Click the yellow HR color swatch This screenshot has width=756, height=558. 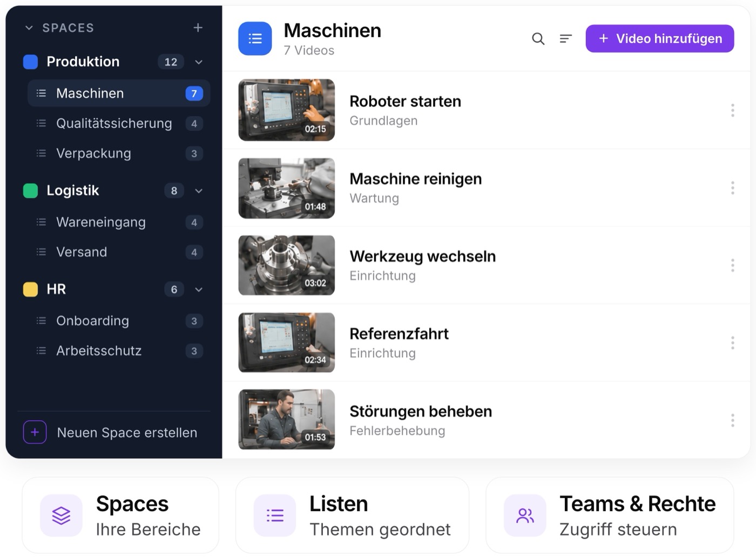(x=31, y=289)
